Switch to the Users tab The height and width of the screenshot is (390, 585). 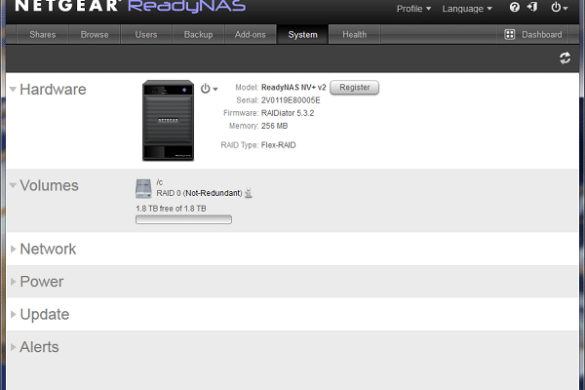(146, 35)
